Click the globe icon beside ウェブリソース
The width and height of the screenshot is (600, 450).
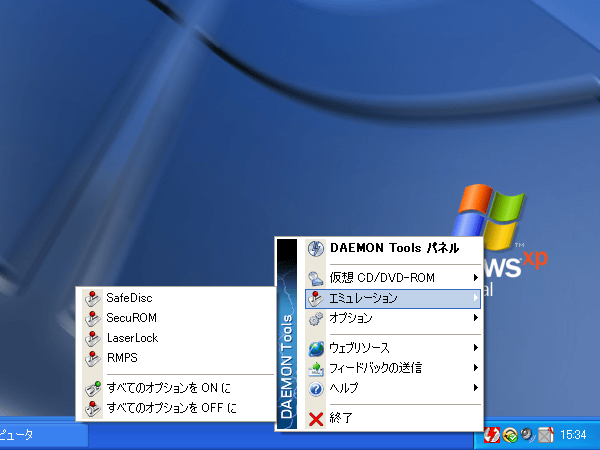pos(316,349)
